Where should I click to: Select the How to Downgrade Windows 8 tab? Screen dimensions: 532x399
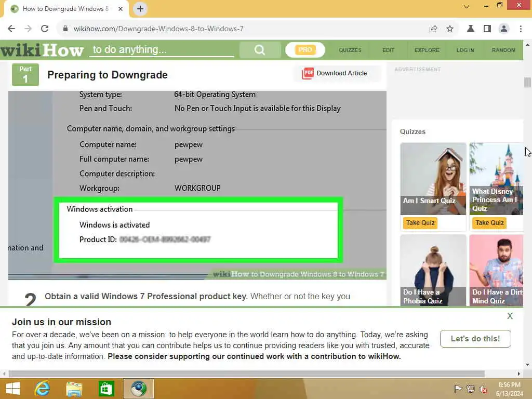coord(66,9)
